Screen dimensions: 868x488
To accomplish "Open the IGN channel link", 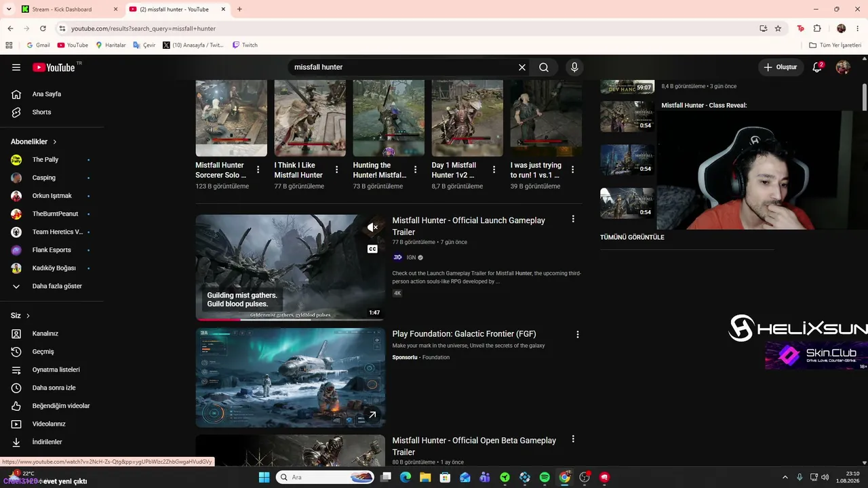I will point(411,258).
